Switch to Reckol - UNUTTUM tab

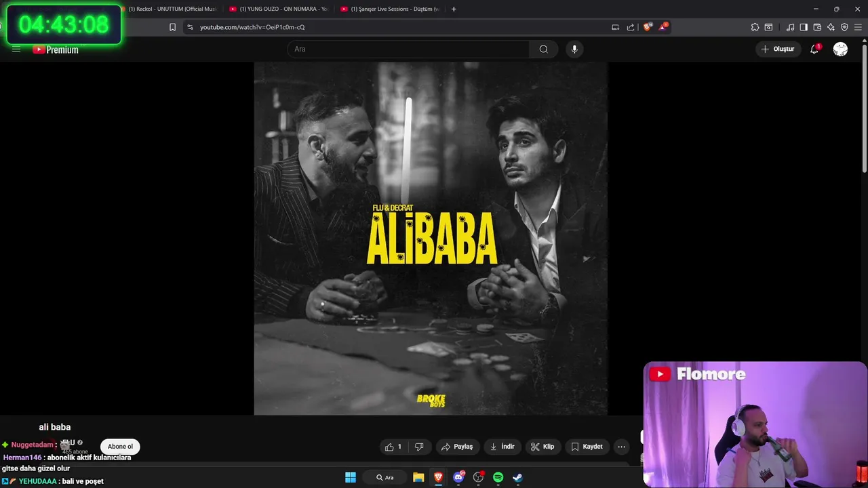click(x=172, y=9)
